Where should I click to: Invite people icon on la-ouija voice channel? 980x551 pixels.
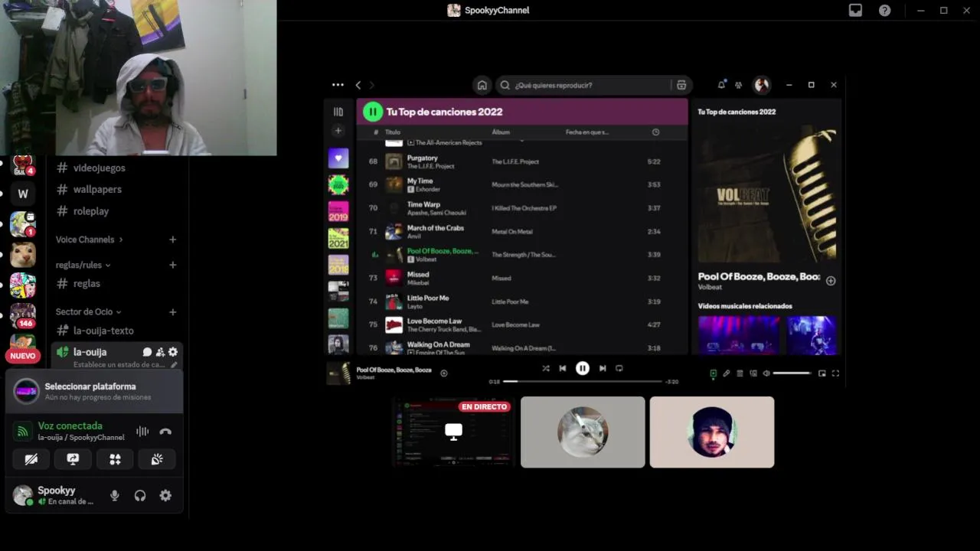click(x=160, y=352)
